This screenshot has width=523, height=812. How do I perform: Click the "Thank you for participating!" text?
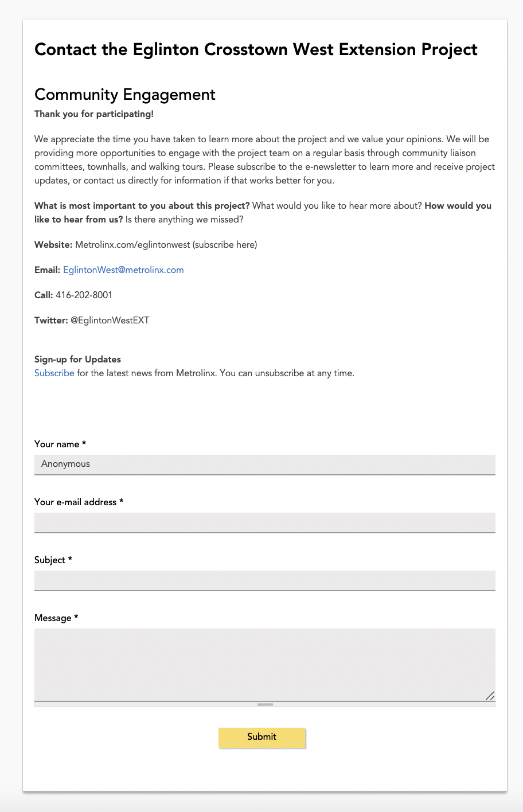point(94,114)
